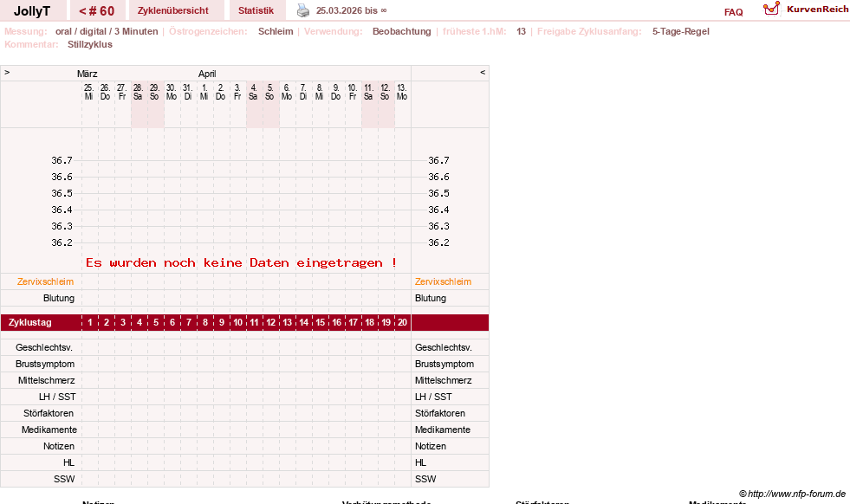The image size is (850, 504).
Task: Click the left 36.7 temperature axis label
Action: (62, 160)
